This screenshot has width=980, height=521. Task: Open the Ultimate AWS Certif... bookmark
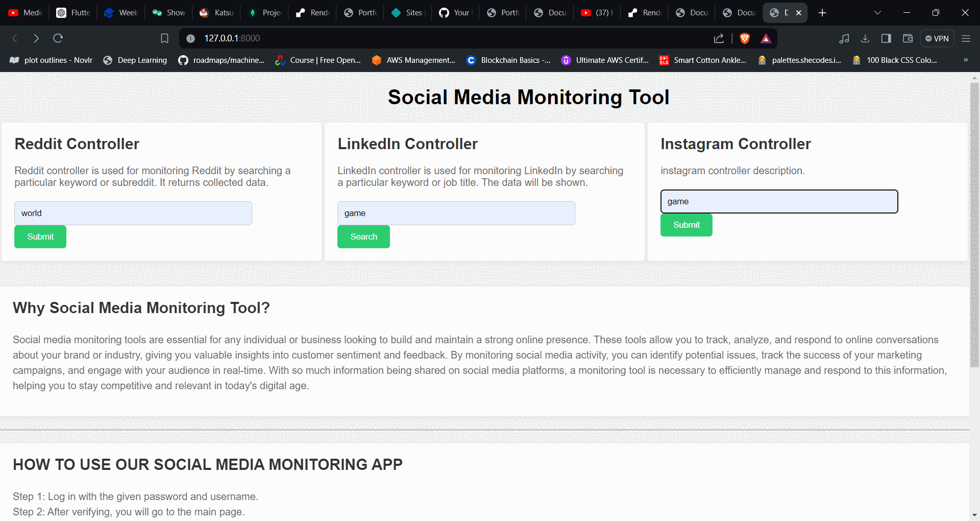(x=605, y=60)
